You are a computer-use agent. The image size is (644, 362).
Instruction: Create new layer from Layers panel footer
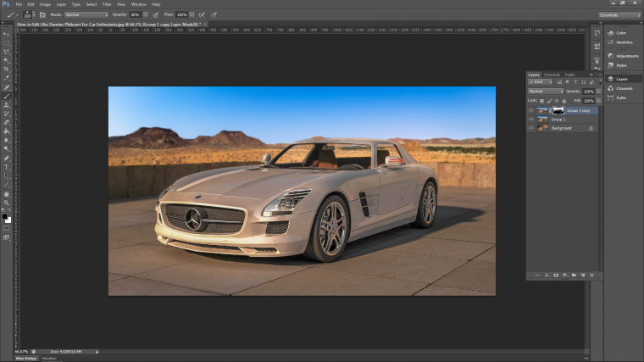click(x=583, y=276)
